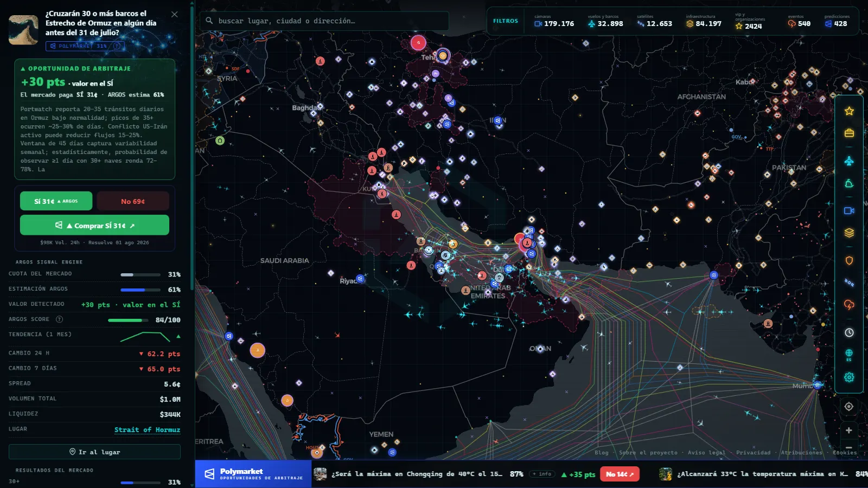Click the magnifier search icon
868x488 pixels.
click(x=209, y=21)
